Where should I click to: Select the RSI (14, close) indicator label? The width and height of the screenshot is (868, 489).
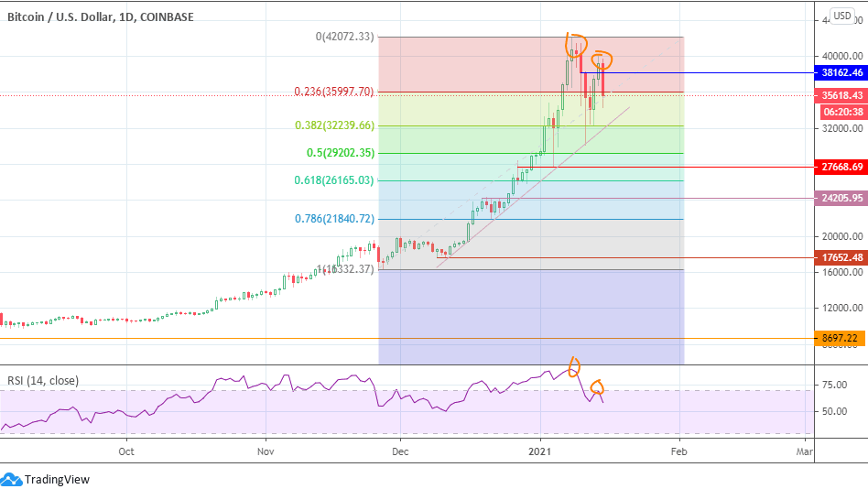[43, 380]
